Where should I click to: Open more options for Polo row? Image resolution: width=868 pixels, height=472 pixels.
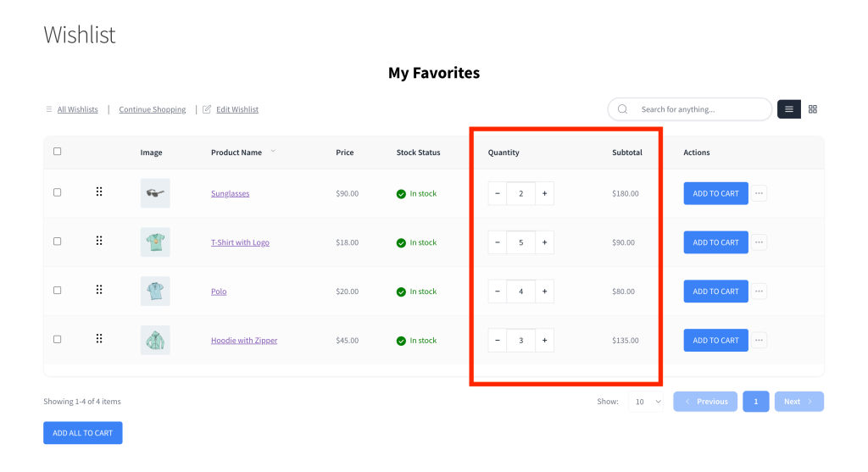click(x=759, y=291)
